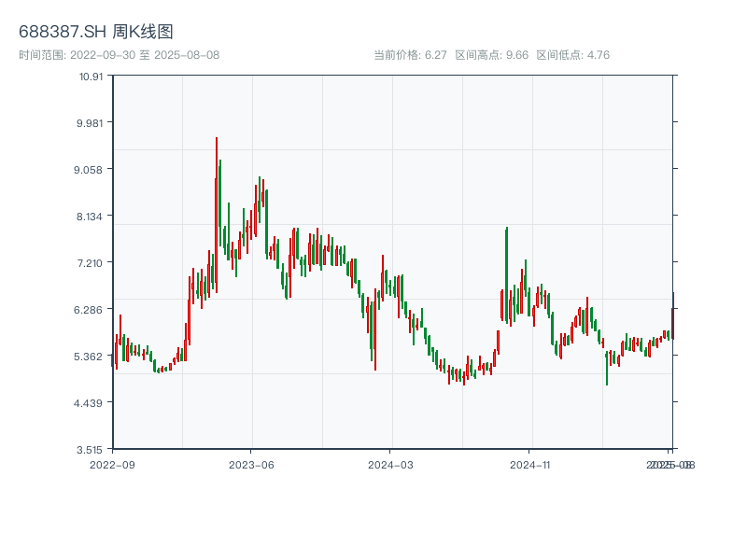Viewport: 747px width, 560px height.
Task: Click y-axis value 7.210
Action: (x=90, y=263)
